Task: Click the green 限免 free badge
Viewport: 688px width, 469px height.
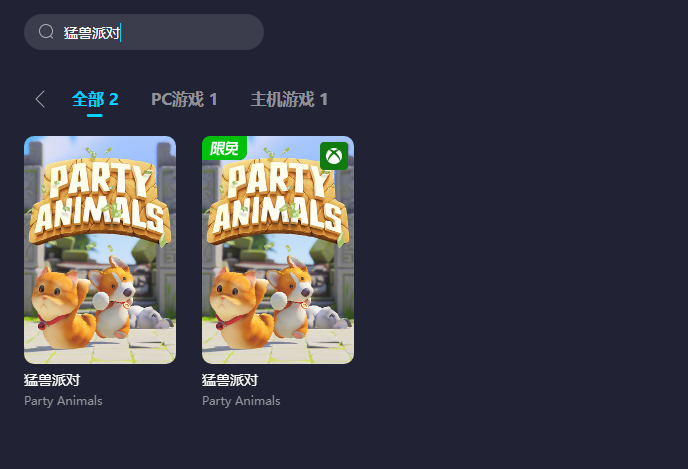Action: click(x=224, y=148)
